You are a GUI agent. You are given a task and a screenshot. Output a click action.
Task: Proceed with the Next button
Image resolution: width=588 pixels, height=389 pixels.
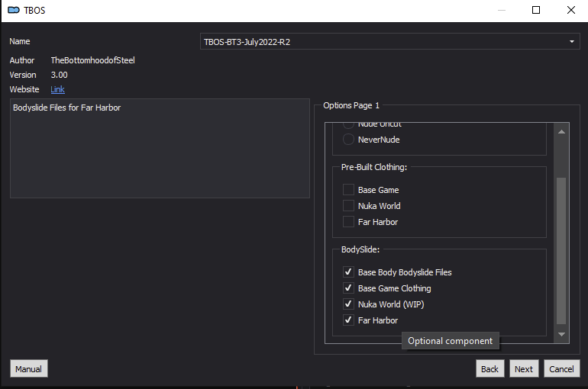pyautogui.click(x=524, y=368)
